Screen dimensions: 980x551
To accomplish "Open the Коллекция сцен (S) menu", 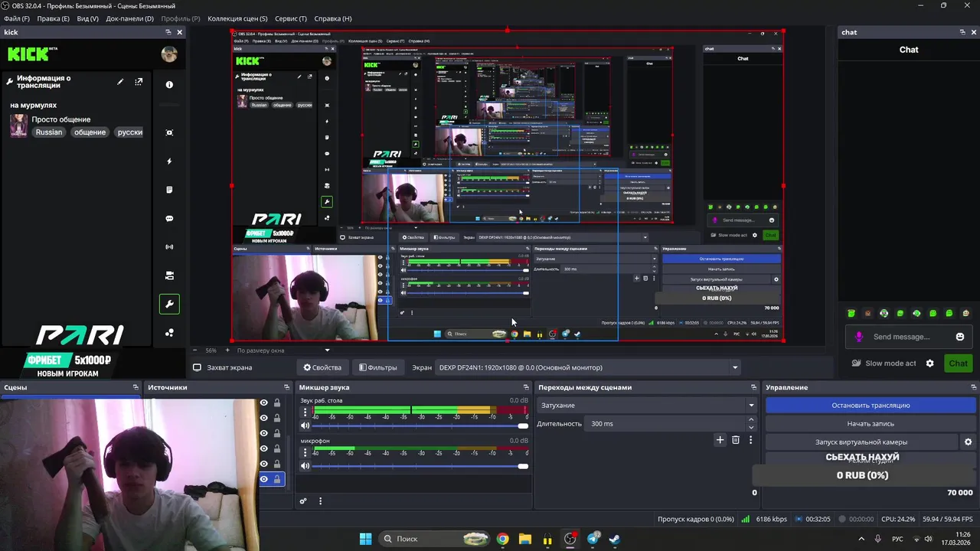I will tap(237, 18).
